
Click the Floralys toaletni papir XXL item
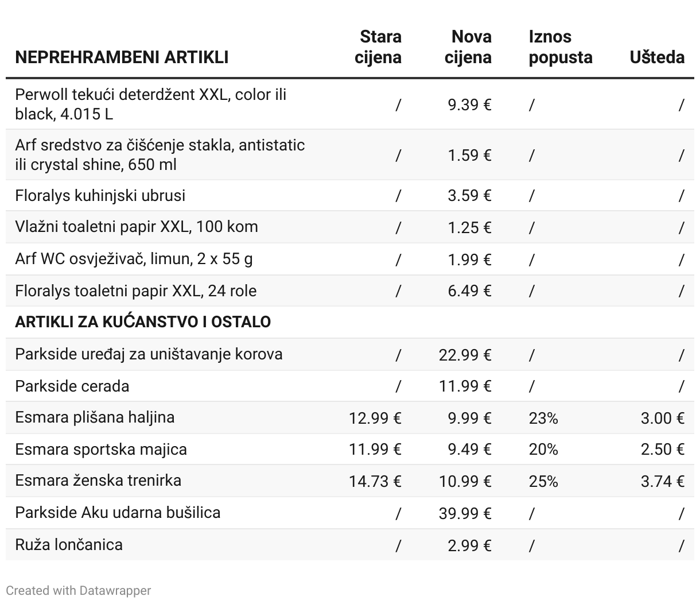tap(136, 291)
